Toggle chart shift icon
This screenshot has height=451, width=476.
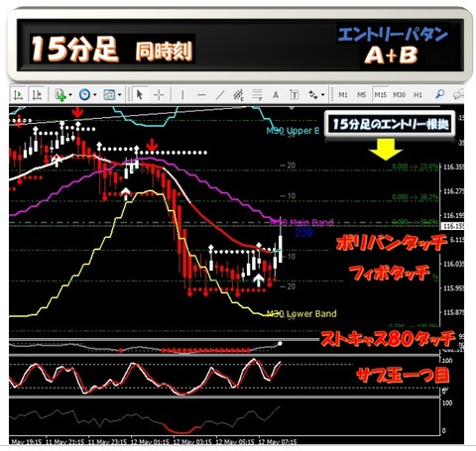point(37,95)
